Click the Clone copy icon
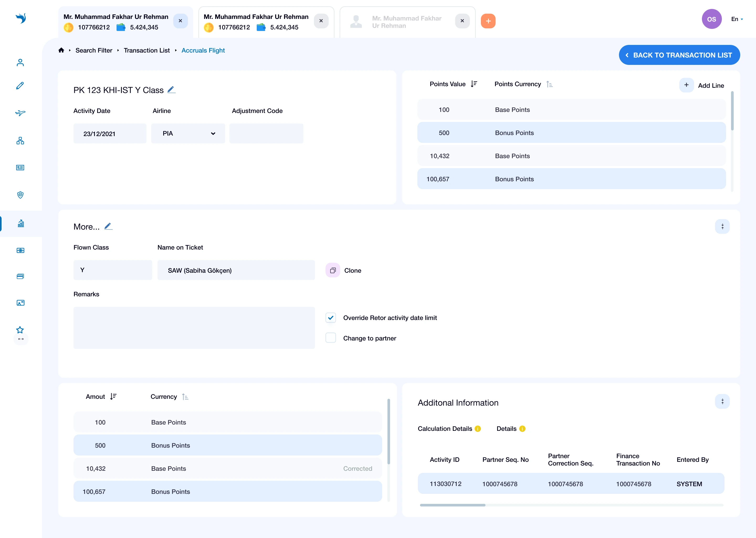The image size is (756, 538). point(333,270)
